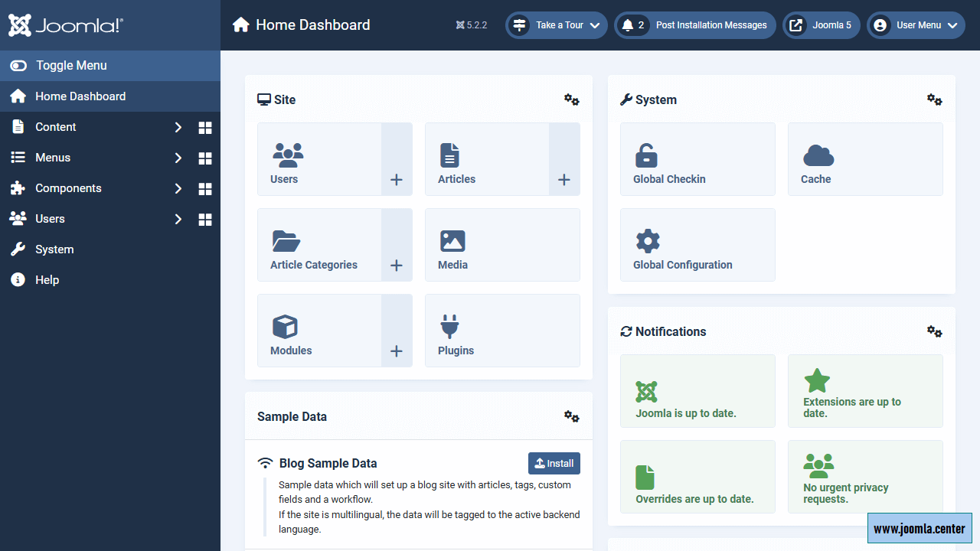Click Overrides are up to date notification
This screenshot has width=980, height=551.
[x=697, y=477]
